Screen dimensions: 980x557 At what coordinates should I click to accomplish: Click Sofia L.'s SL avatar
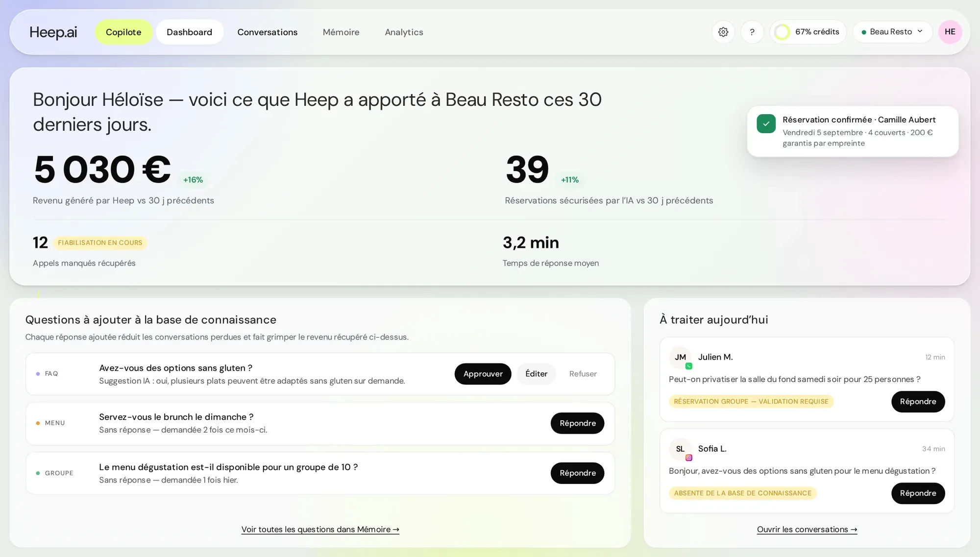click(x=680, y=449)
